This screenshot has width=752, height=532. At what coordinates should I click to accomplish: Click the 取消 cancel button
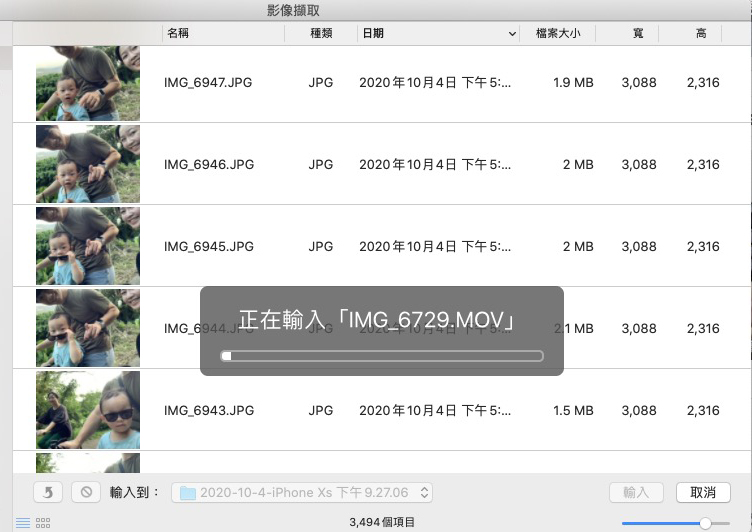click(x=703, y=492)
